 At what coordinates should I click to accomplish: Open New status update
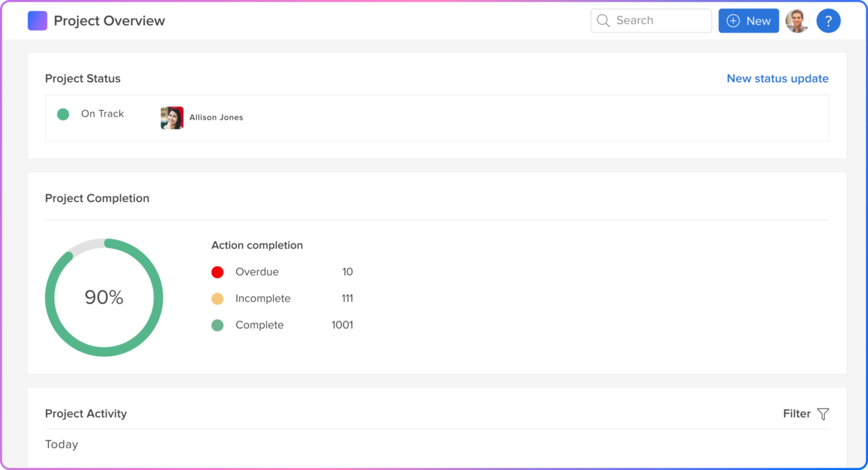778,79
